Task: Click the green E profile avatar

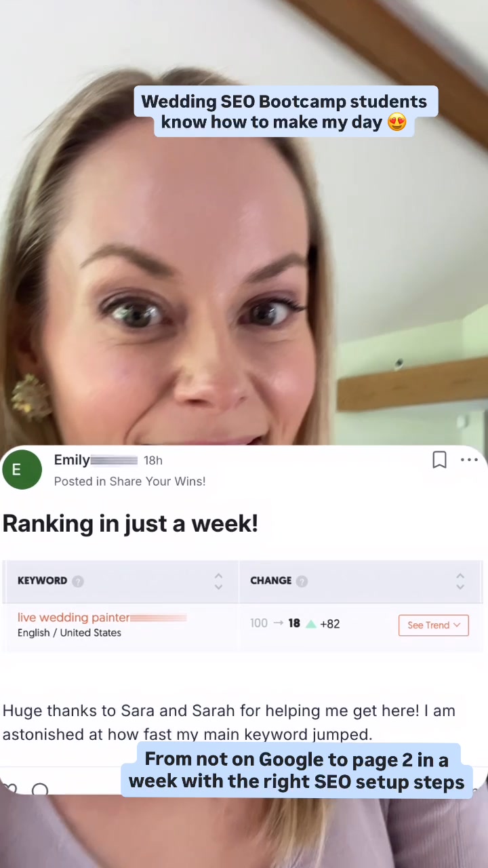Action: point(22,469)
